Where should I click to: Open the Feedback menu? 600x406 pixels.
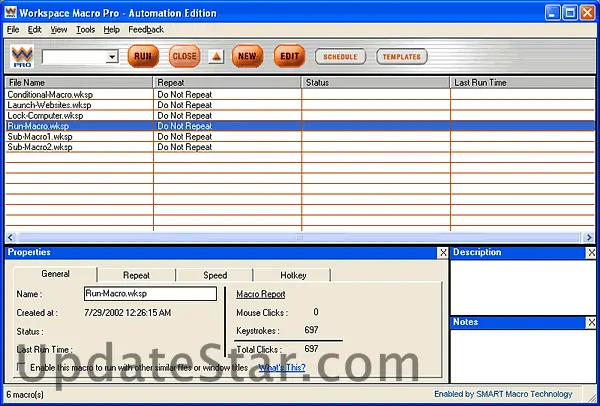(146, 30)
